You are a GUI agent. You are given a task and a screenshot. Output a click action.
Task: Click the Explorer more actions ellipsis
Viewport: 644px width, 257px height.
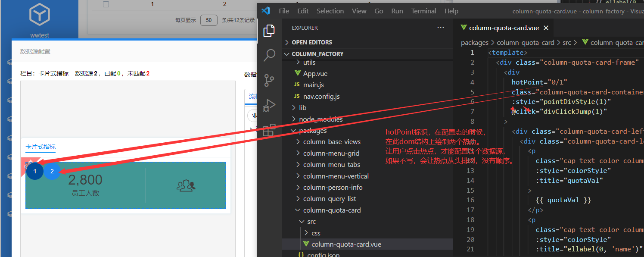pyautogui.click(x=440, y=28)
